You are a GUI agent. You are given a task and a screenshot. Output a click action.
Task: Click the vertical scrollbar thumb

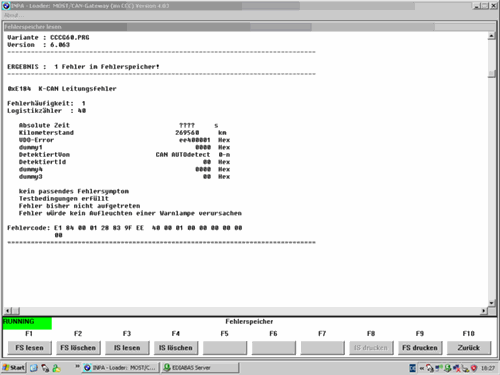coord(491,74)
